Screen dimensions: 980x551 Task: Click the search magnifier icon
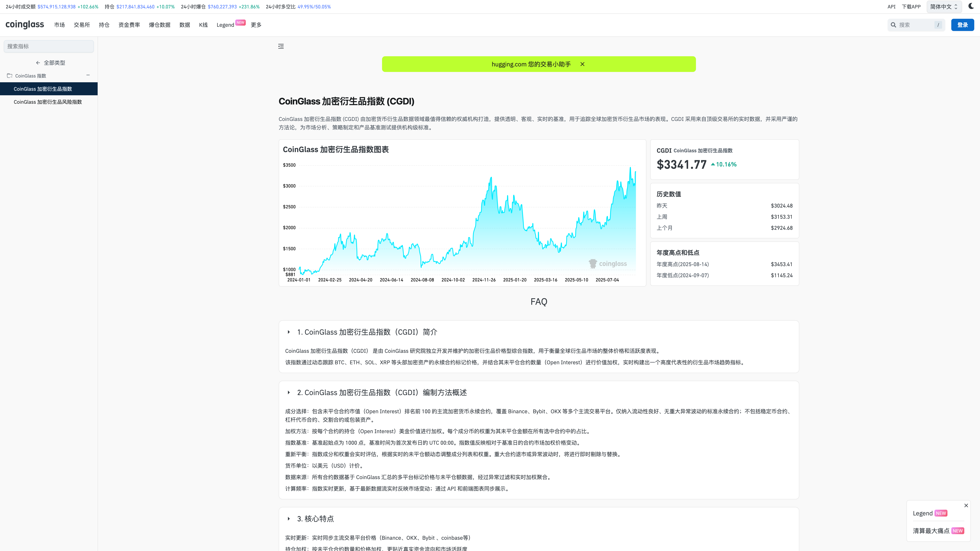click(x=893, y=25)
